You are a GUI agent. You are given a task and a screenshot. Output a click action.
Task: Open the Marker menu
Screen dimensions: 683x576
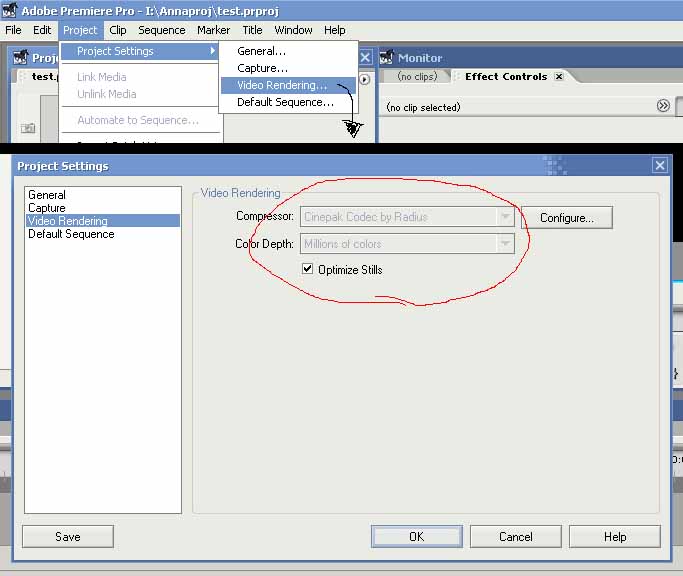(213, 30)
